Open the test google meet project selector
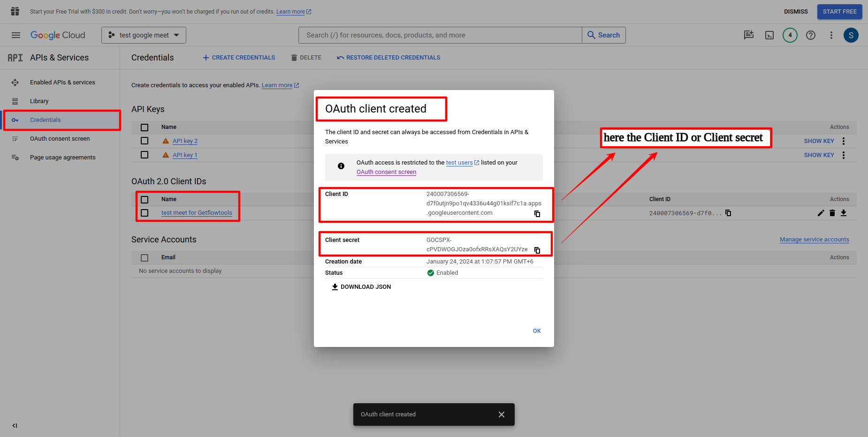868x437 pixels. [144, 35]
